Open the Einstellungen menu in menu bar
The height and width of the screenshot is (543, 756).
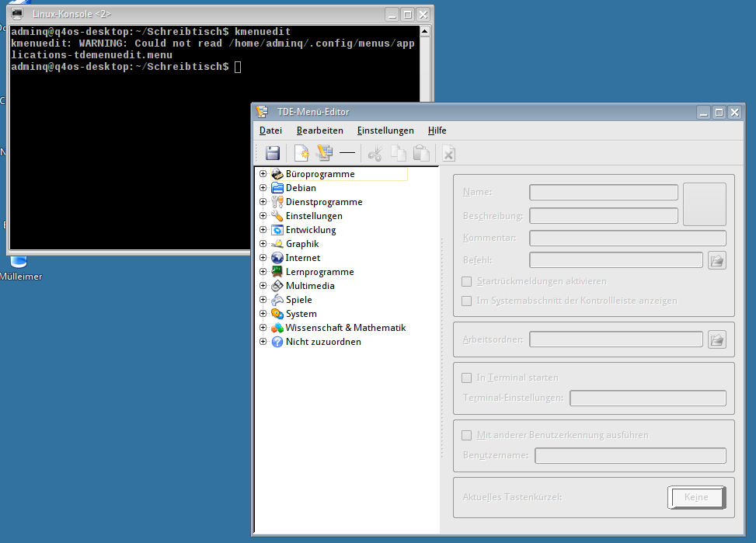pos(385,131)
